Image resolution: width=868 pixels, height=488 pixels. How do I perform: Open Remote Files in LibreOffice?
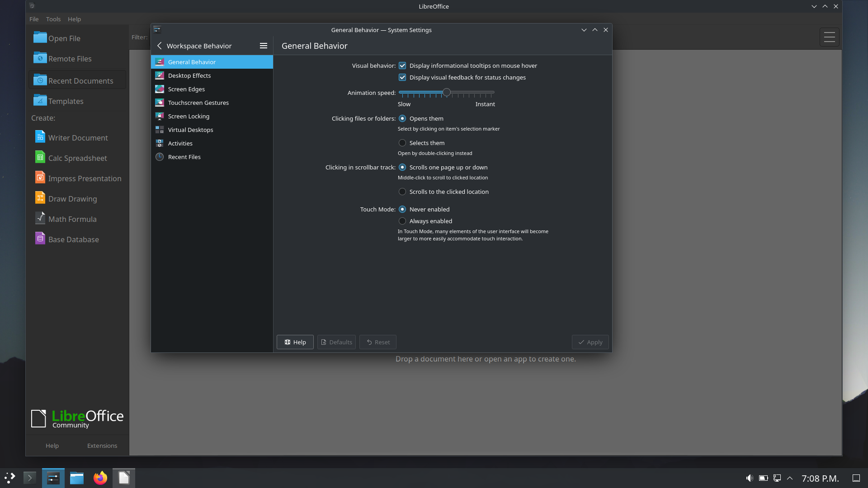tap(77, 58)
